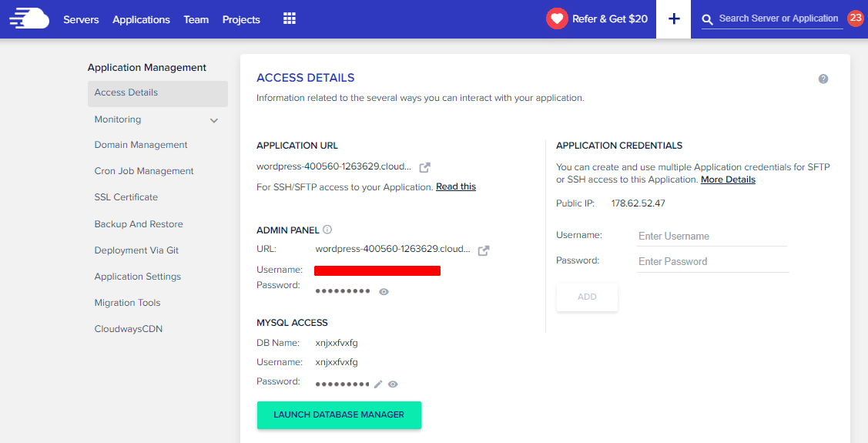Click the notification badge showing 23
868x443 pixels.
click(855, 18)
